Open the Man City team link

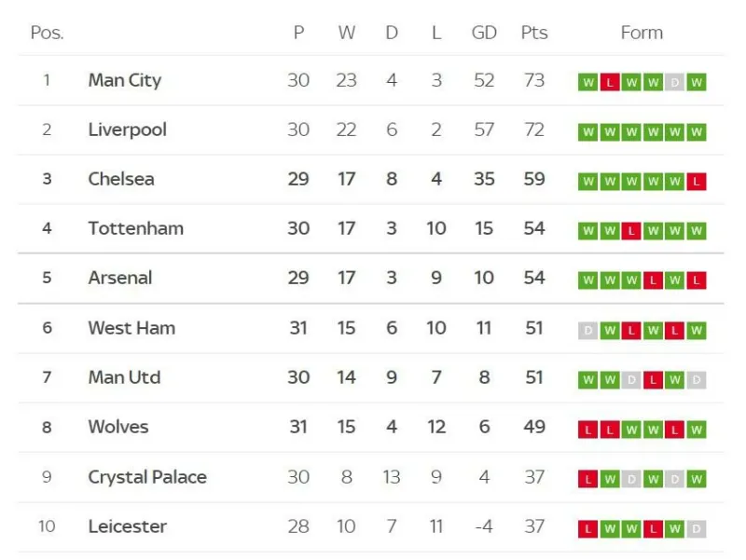pyautogui.click(x=125, y=80)
